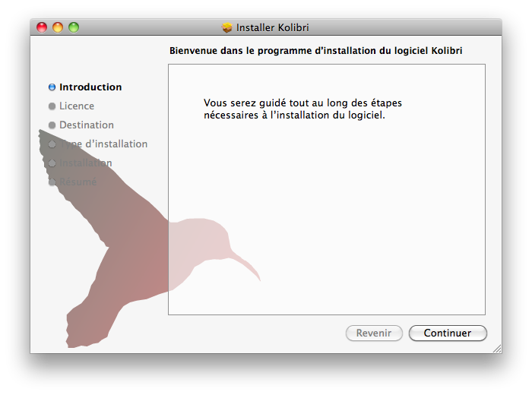The image size is (532, 395).
Task: Click the Destination step bullet
Action: (x=52, y=125)
